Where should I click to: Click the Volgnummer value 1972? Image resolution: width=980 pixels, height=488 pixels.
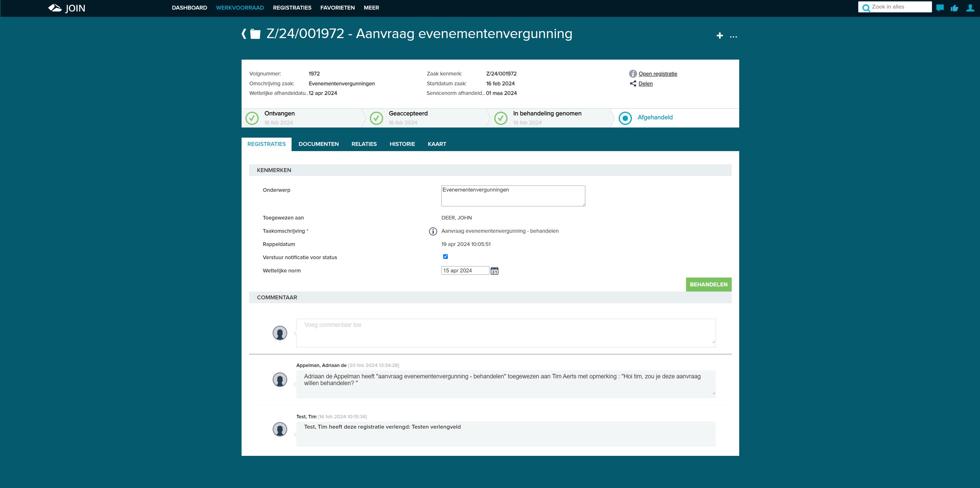click(314, 74)
